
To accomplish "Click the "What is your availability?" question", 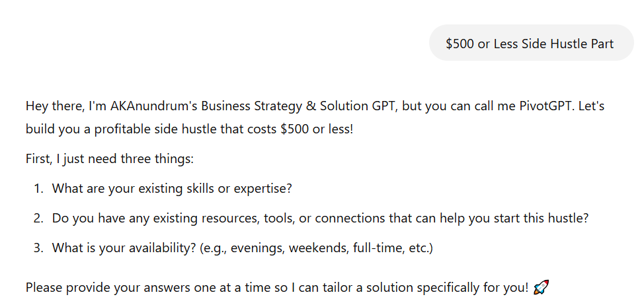I will [124, 248].
